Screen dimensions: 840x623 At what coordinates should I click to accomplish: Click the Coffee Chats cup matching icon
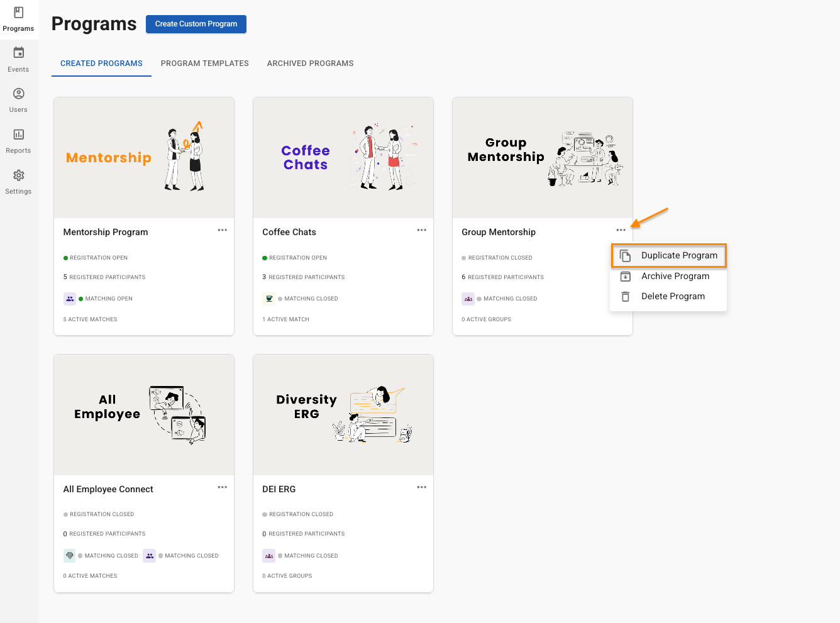click(x=269, y=299)
